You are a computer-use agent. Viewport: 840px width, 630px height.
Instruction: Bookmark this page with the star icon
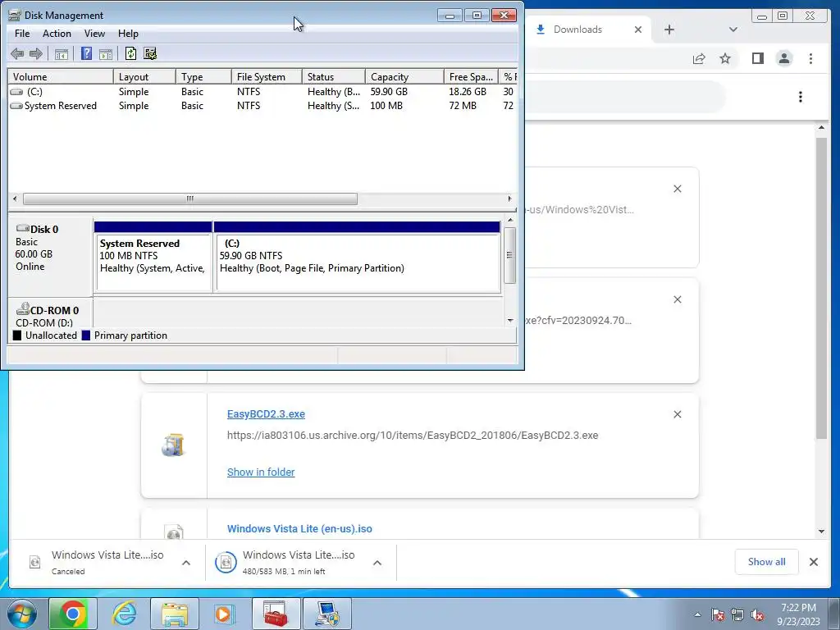coord(725,58)
